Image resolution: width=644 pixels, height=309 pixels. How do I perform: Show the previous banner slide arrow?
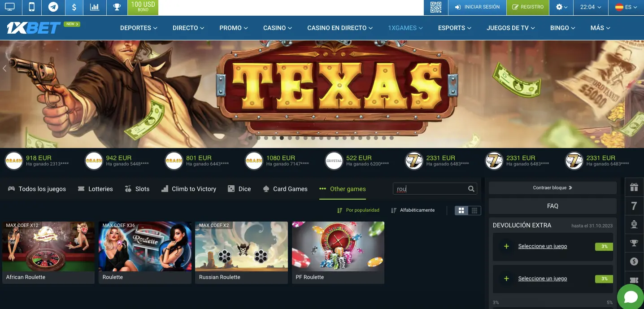4,69
